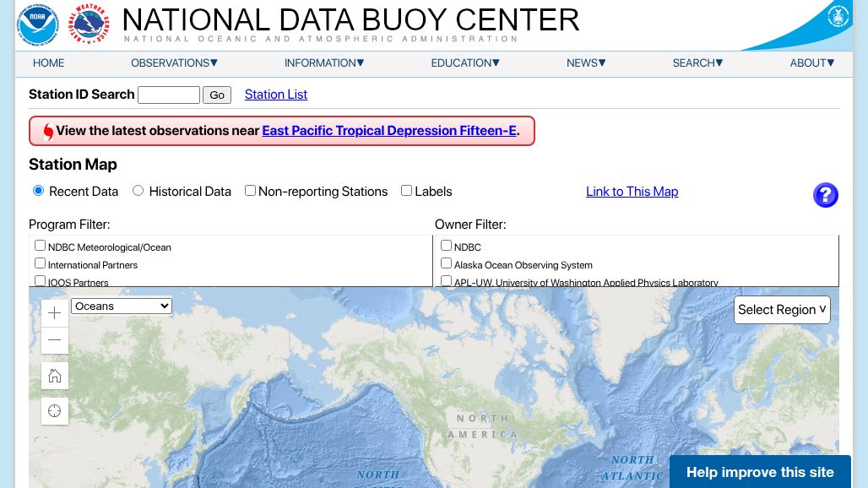Expand the Select Region dropdown
The width and height of the screenshot is (868, 488).
click(x=782, y=310)
